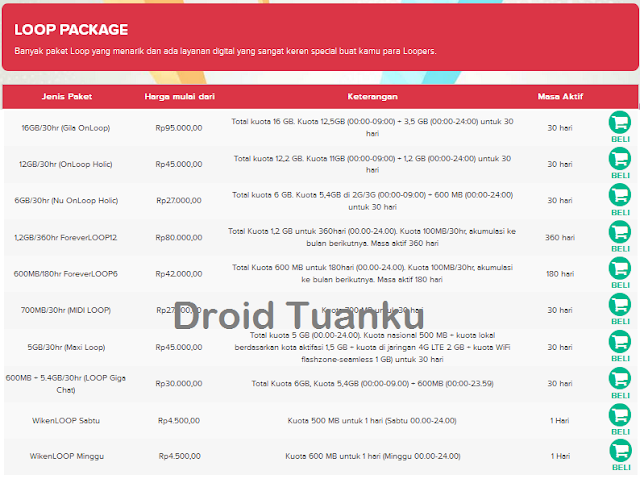Click the Keterangan column header
Screen dimensions: 640x479
coord(372,97)
